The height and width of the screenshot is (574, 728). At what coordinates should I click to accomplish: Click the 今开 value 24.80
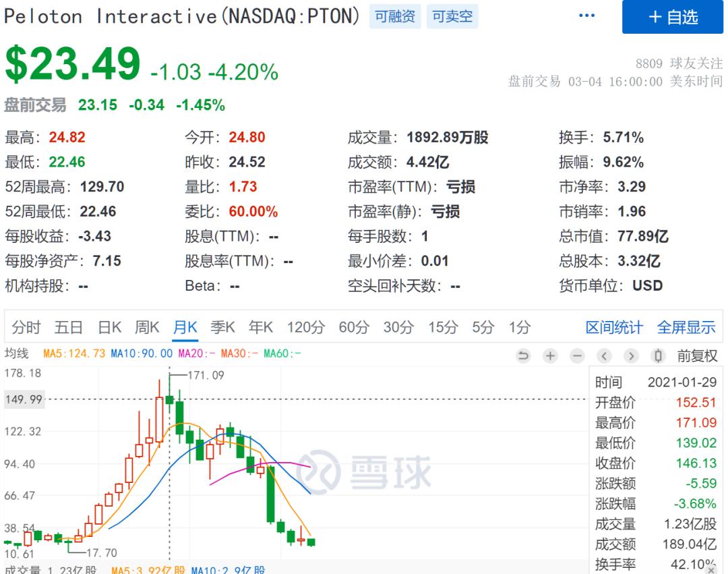pos(247,137)
